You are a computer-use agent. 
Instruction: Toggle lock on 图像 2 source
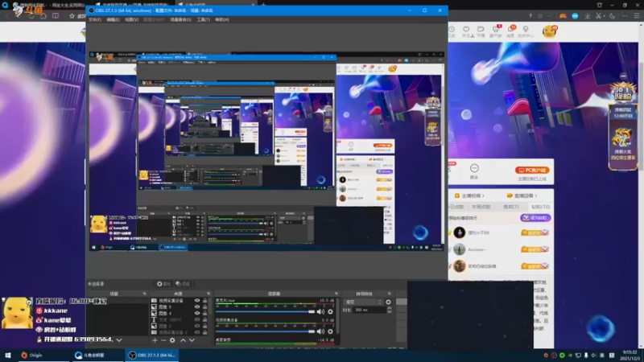[x=204, y=326]
